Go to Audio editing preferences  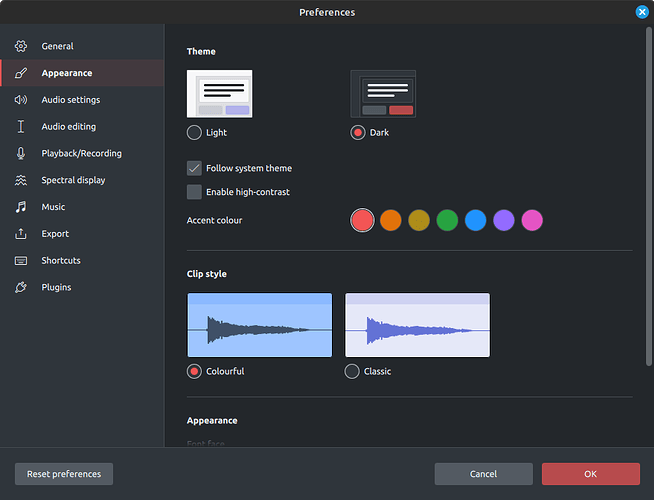click(82, 126)
